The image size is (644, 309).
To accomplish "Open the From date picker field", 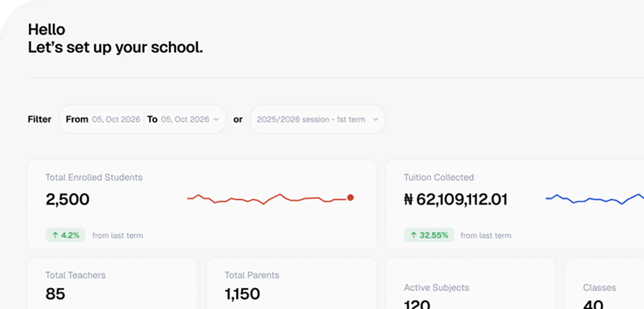I will (102, 120).
